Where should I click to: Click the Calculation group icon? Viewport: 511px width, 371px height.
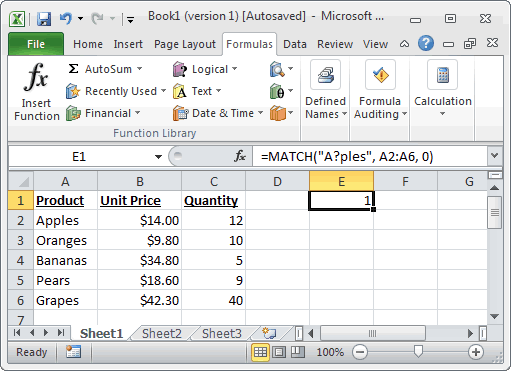[x=442, y=75]
